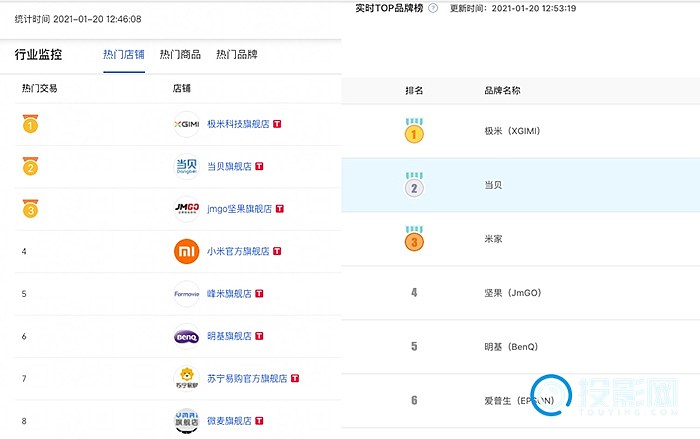The width and height of the screenshot is (700, 439).
Task: Click store rank number 5 beside 峰米旗舰店
Action: tap(24, 294)
